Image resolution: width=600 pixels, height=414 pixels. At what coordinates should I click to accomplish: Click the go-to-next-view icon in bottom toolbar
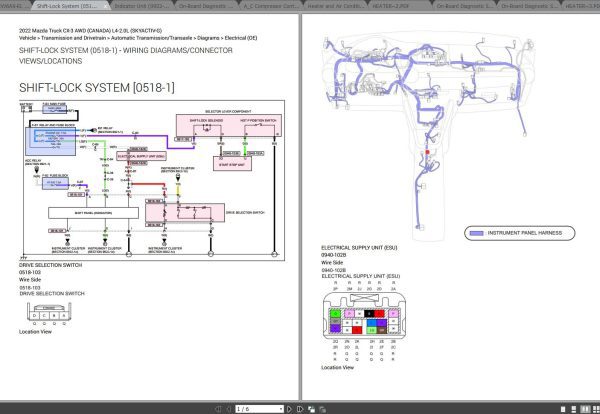coord(323,409)
